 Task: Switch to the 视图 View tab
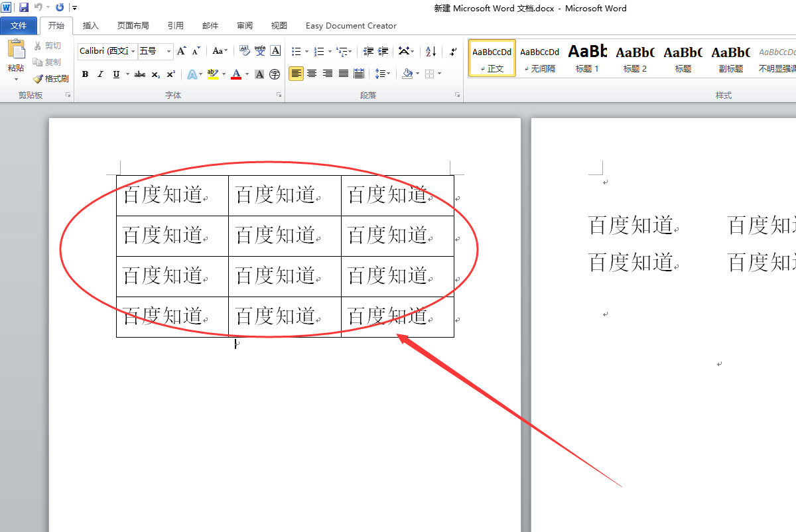279,26
